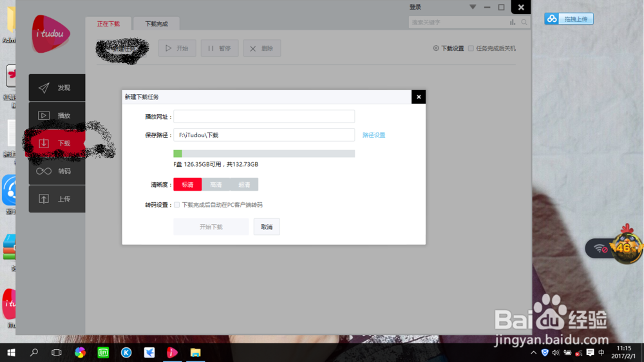The width and height of the screenshot is (644, 362).
Task: Open the blue K app in taskbar
Action: (126, 352)
